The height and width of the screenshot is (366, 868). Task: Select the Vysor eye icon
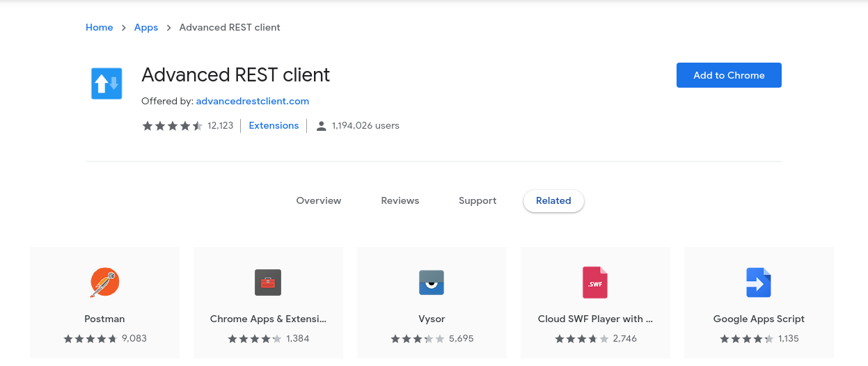pyautogui.click(x=432, y=283)
